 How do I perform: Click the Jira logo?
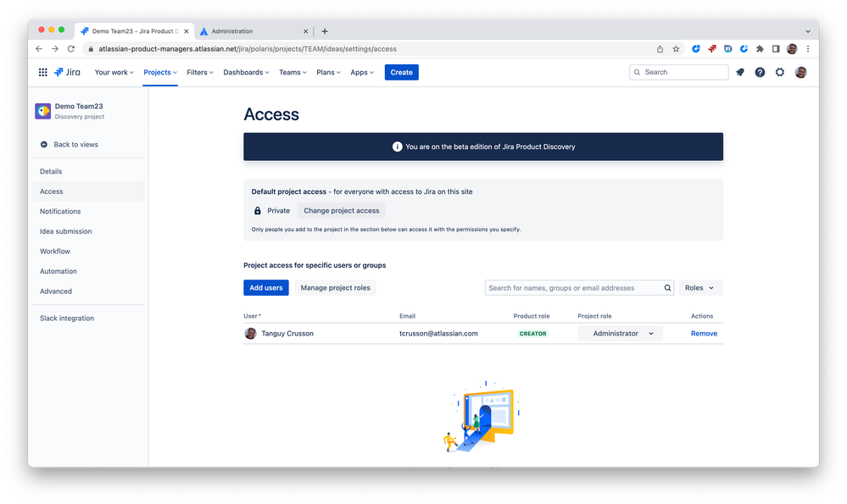click(x=67, y=72)
